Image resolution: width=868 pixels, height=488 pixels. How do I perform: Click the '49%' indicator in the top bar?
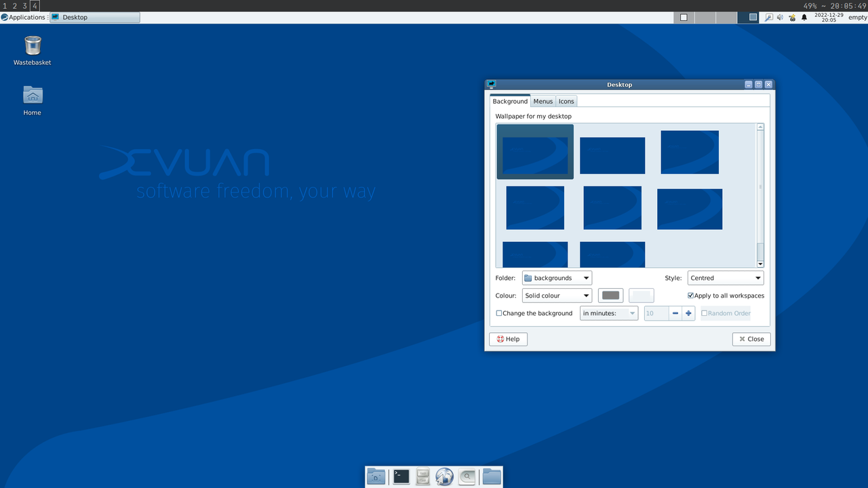coord(810,6)
